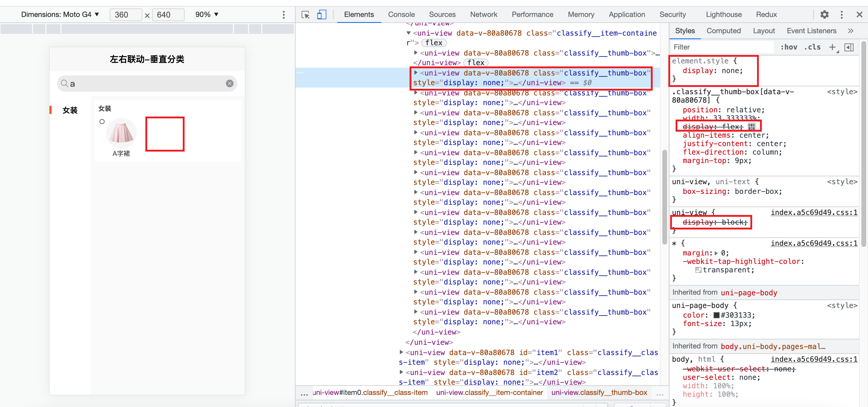Open flexbox editor icon beside display flex
Image resolution: width=868 pixels, height=407 pixels.
(x=751, y=127)
